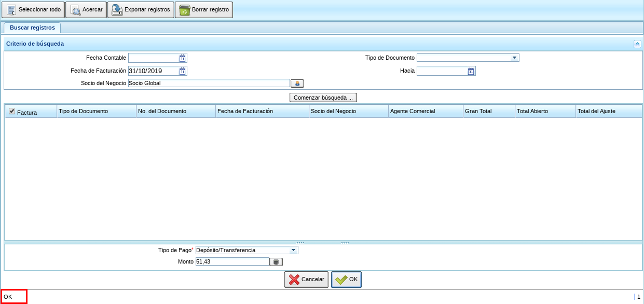Screen dimensions: 644x304
Task: Confirm with the green check OK button
Action: coord(347,280)
